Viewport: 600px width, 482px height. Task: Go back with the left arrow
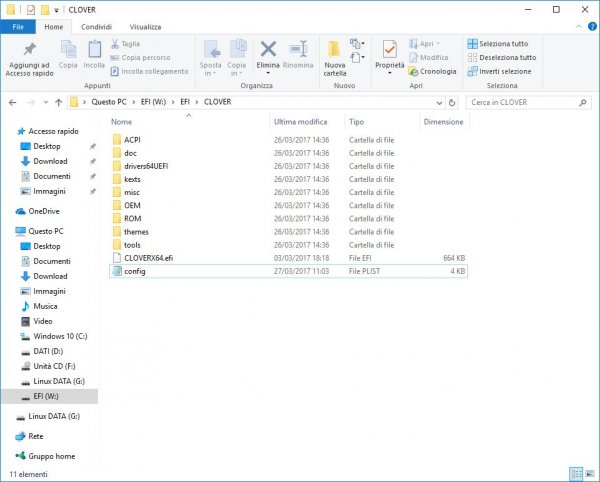pyautogui.click(x=13, y=103)
